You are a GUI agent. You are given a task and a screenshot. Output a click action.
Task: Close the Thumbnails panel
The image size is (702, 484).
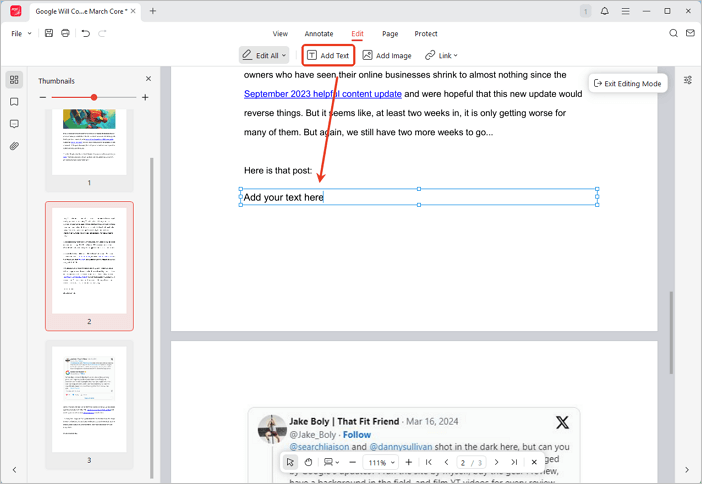click(149, 79)
